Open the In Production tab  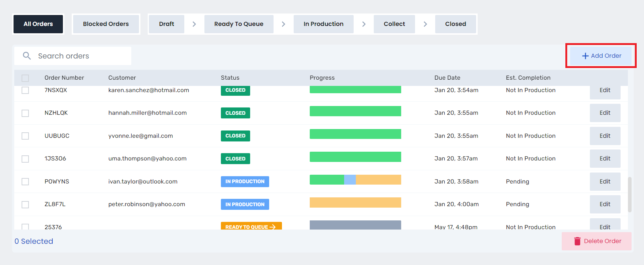(323, 24)
